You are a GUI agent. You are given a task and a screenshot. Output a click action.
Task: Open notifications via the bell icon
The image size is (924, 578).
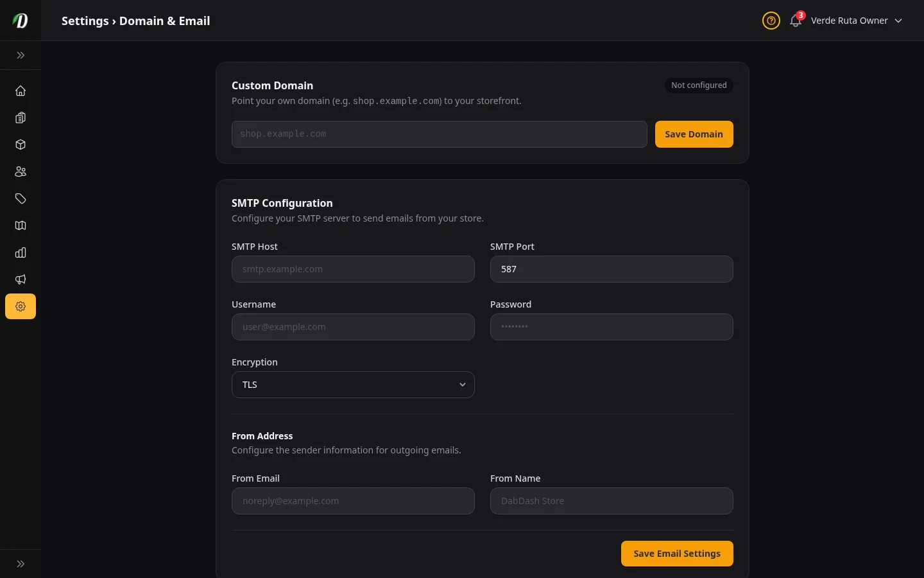(x=796, y=21)
